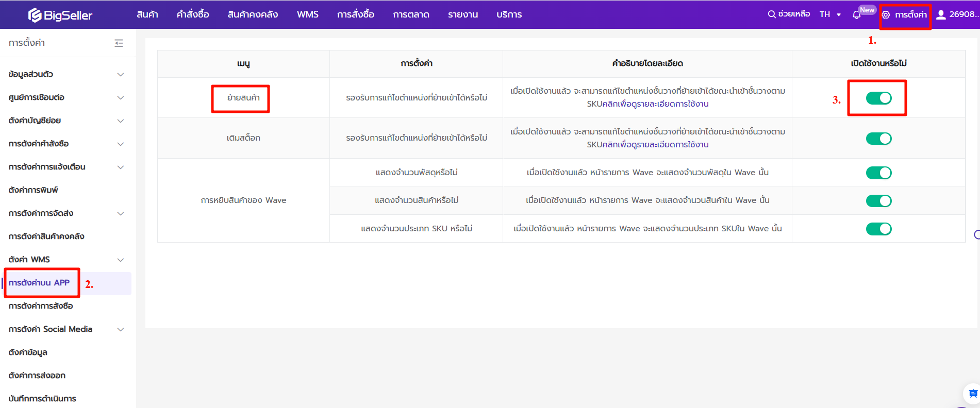Toggle the เติมสต็อก switch
This screenshot has width=980, height=408.
878,139
